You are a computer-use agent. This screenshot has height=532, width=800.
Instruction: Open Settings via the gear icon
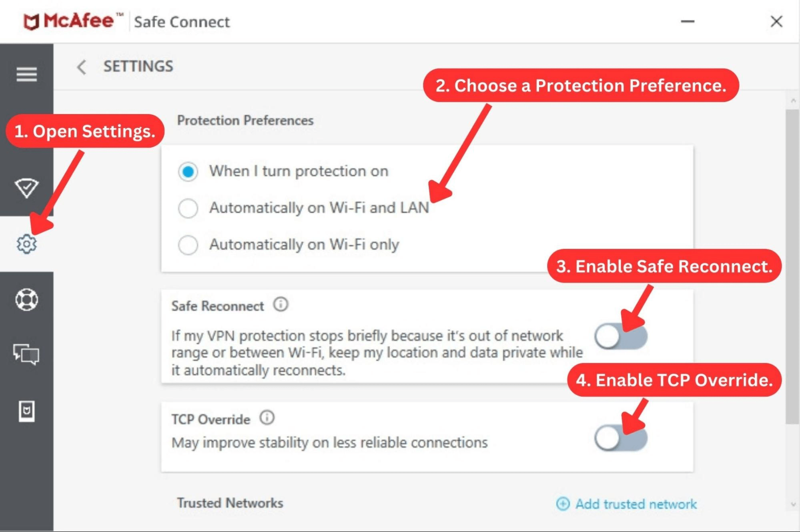pyautogui.click(x=26, y=244)
